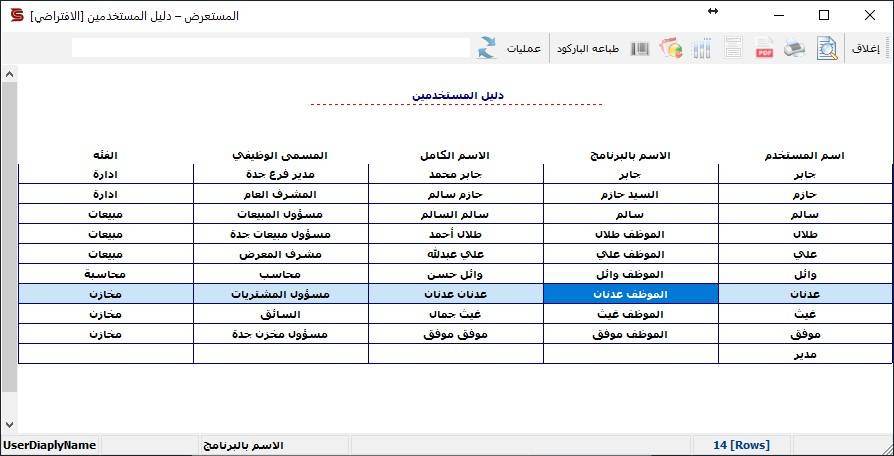This screenshot has height=456, width=894.
Task: Click the page layout lines icon
Action: point(733,48)
